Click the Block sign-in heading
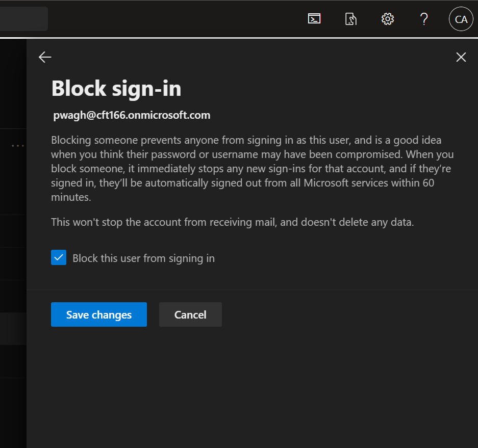The height and width of the screenshot is (448, 478). (x=116, y=89)
